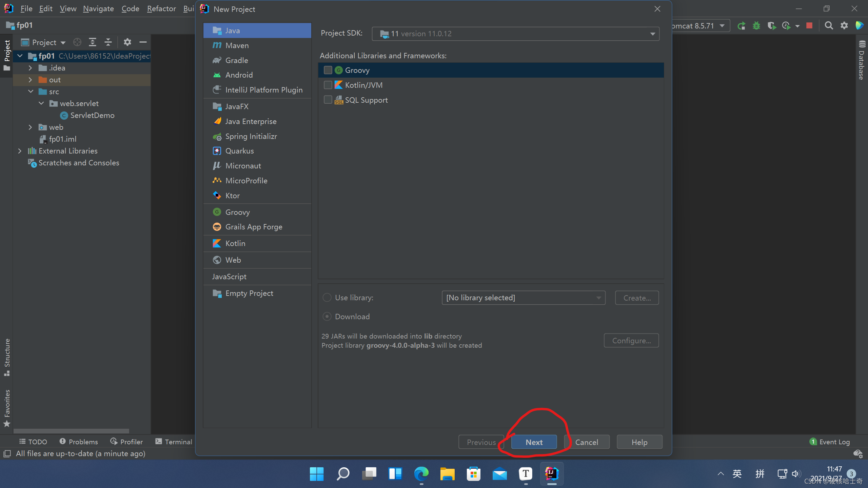Screen dimensions: 868x488
Task: Choose Empty Project type
Action: [x=257, y=293]
